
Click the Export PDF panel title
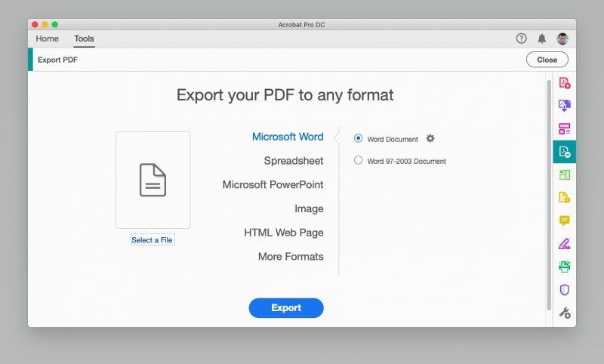[57, 60]
